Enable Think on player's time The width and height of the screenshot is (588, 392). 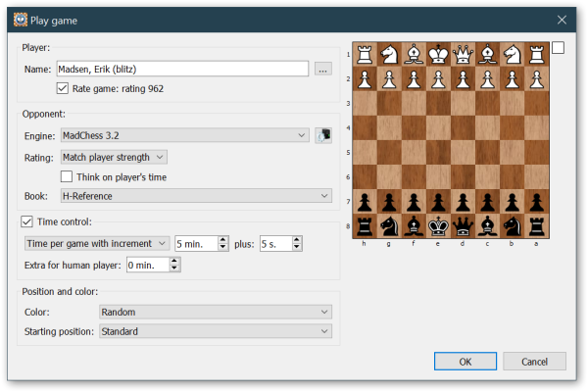pos(67,176)
